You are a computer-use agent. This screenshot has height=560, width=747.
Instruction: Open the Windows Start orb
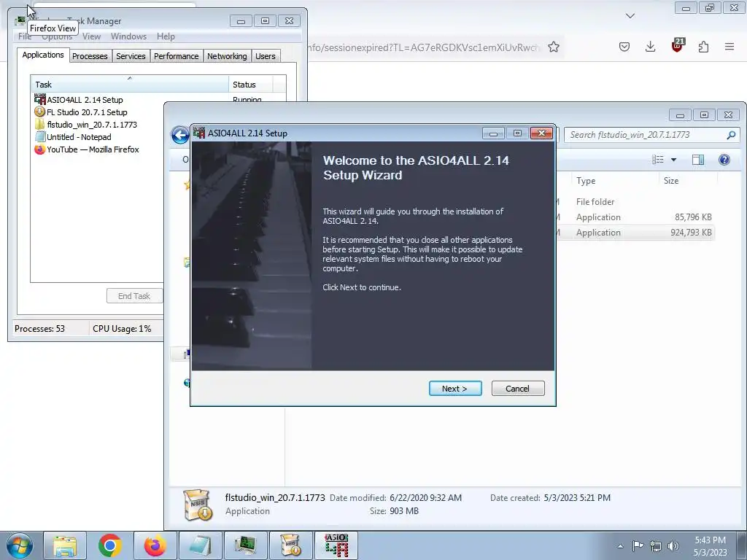(19, 545)
